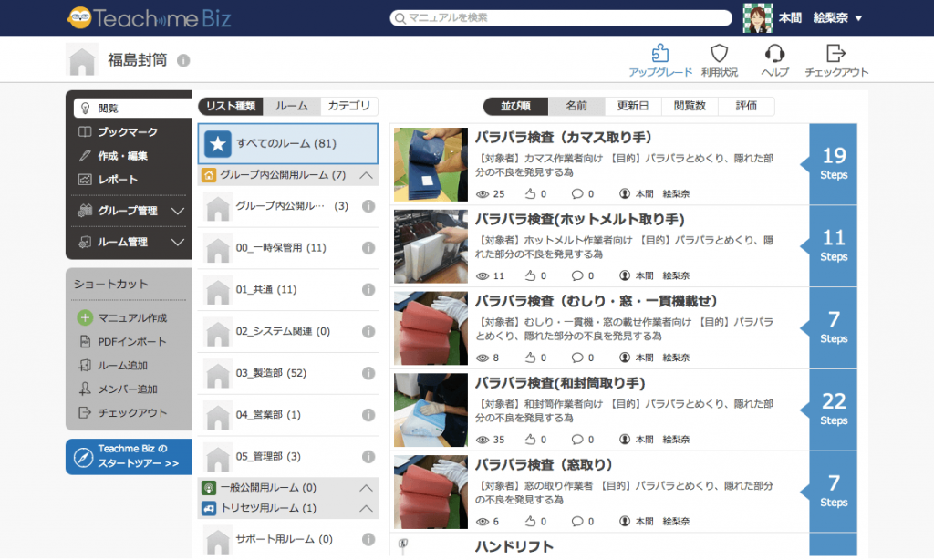This screenshot has width=934, height=560.
Task: Sort manuals by 更新日
Action: (633, 106)
